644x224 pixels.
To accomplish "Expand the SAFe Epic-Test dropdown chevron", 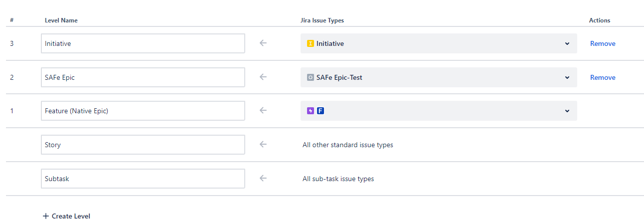I will 567,77.
